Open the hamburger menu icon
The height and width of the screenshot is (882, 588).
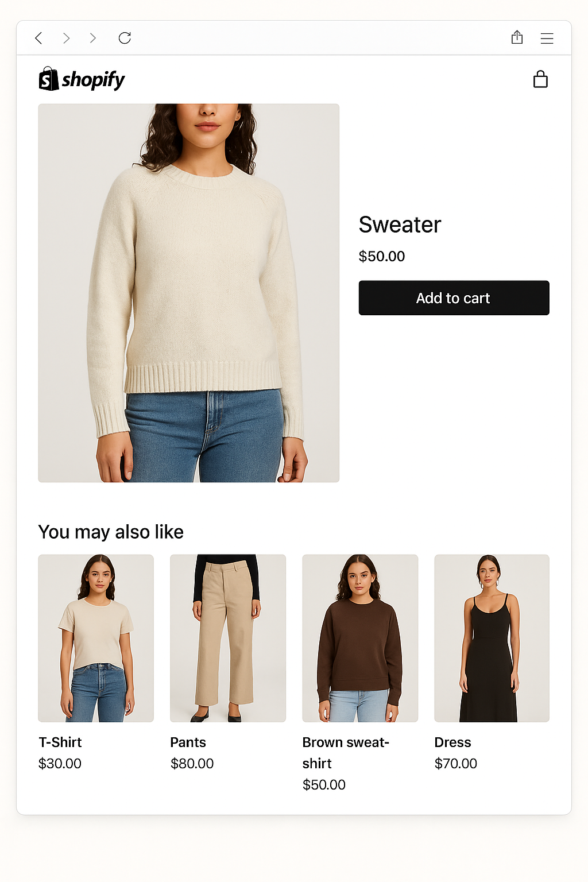[x=547, y=38]
